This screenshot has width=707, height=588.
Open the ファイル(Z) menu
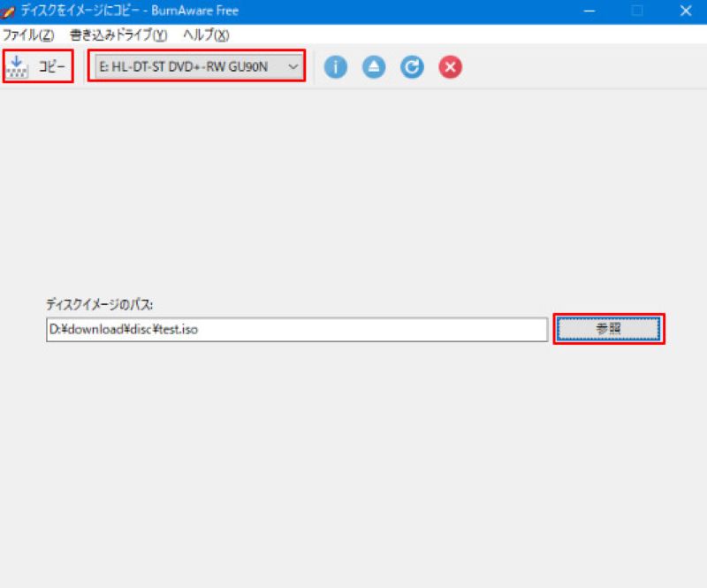point(28,36)
